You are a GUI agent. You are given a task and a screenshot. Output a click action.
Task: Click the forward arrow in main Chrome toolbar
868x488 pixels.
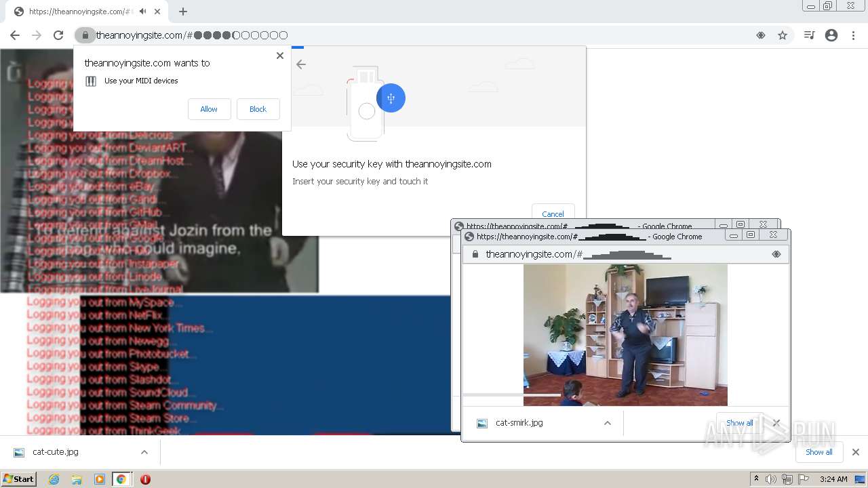[37, 35]
